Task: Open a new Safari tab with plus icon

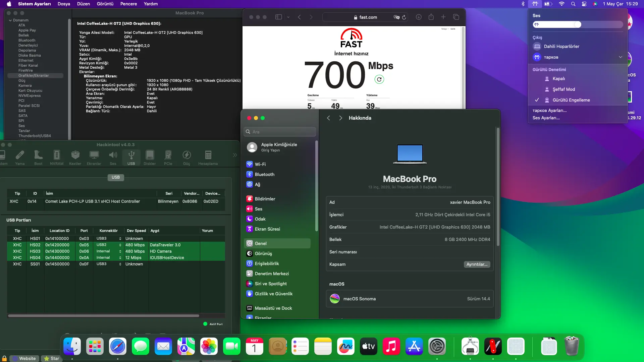Action: [x=443, y=17]
